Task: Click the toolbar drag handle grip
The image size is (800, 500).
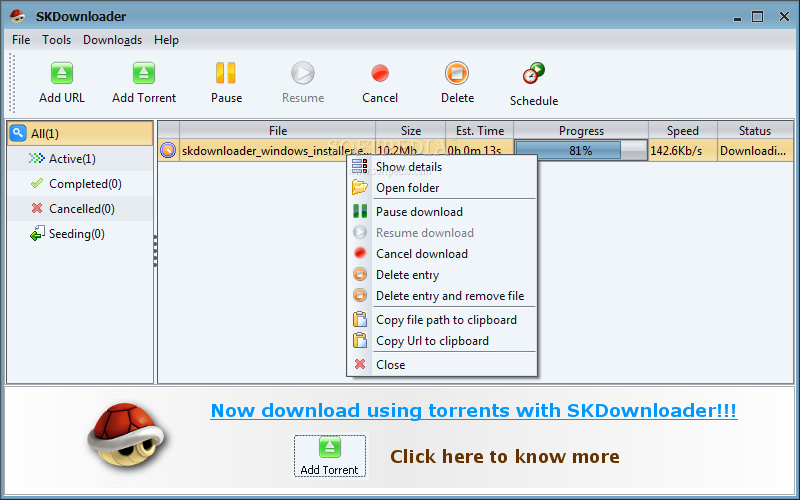Action: tap(12, 83)
